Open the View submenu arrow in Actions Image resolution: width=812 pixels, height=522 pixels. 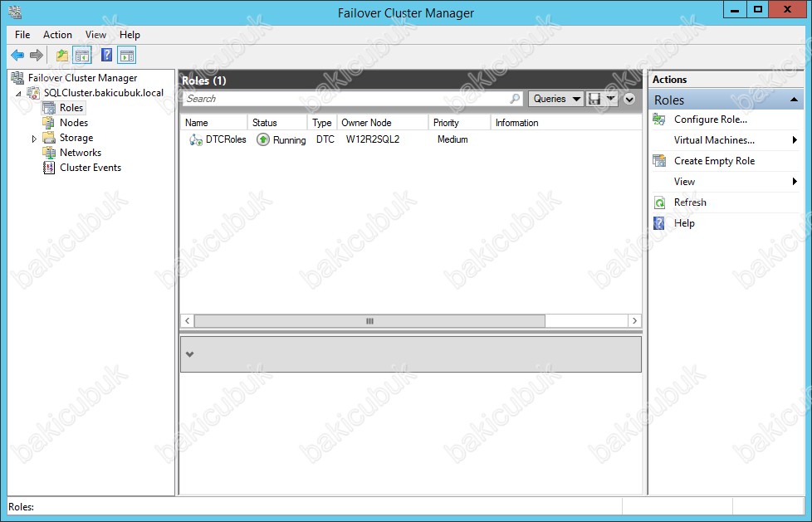[x=795, y=181]
